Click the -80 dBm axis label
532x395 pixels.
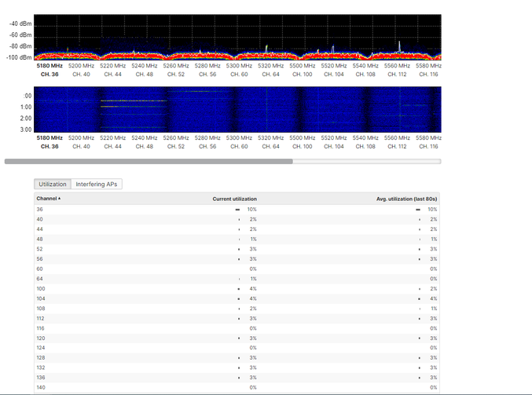pos(20,46)
